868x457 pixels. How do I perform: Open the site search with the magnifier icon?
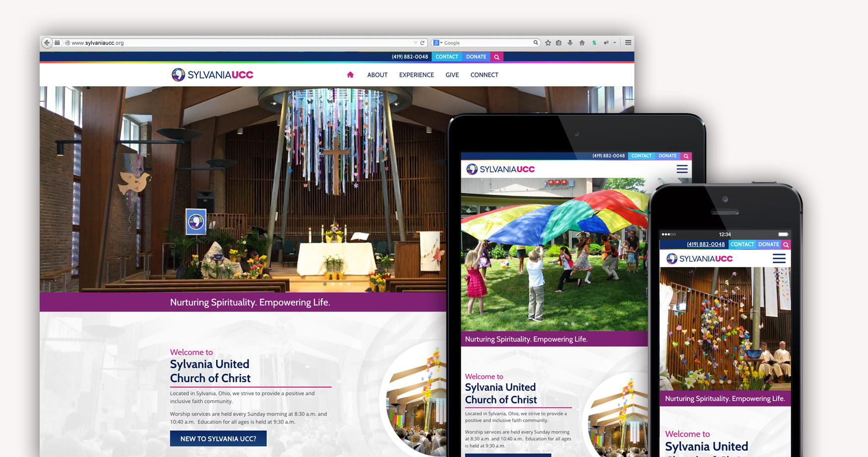[496, 57]
